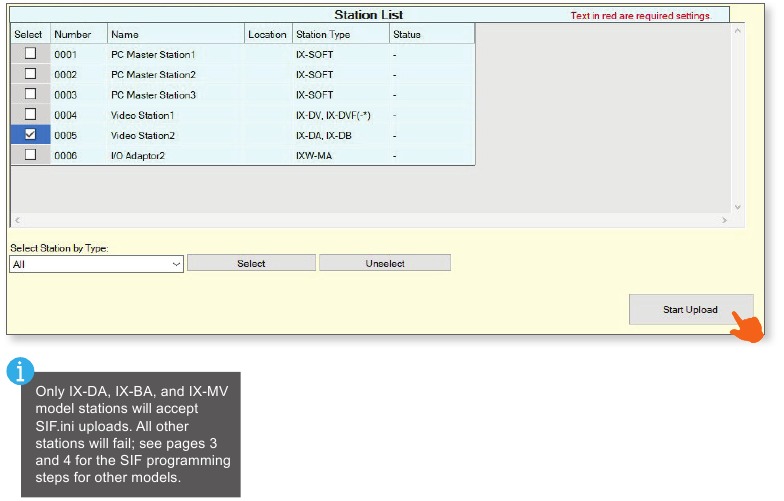
Task: Sort by the Name column header
Action: click(176, 34)
